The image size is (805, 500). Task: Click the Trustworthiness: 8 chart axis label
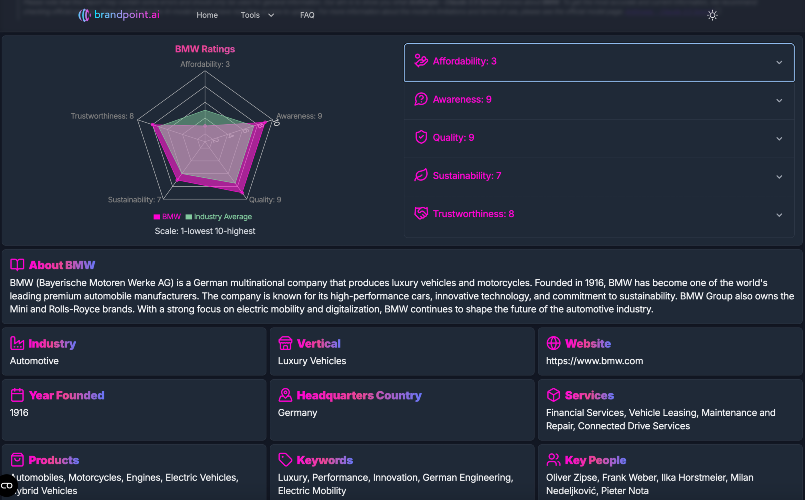[102, 116]
